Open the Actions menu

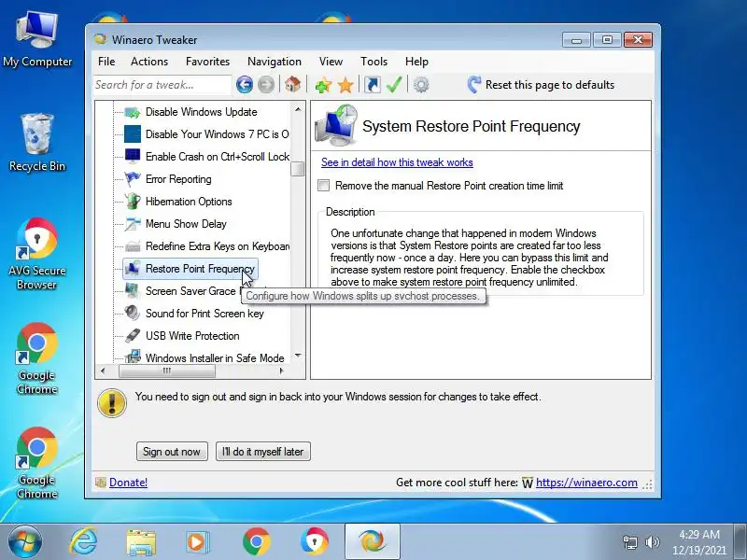coord(149,62)
